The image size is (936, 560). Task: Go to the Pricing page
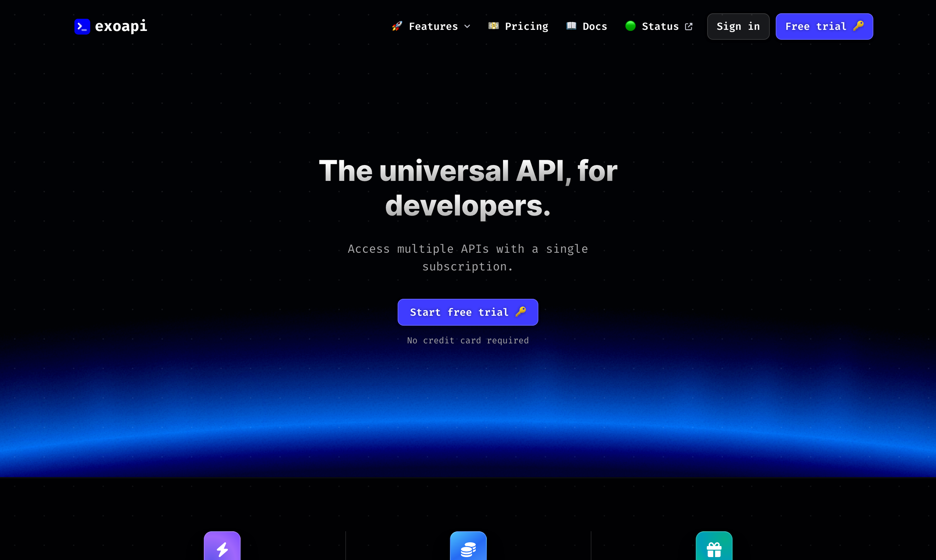click(527, 27)
